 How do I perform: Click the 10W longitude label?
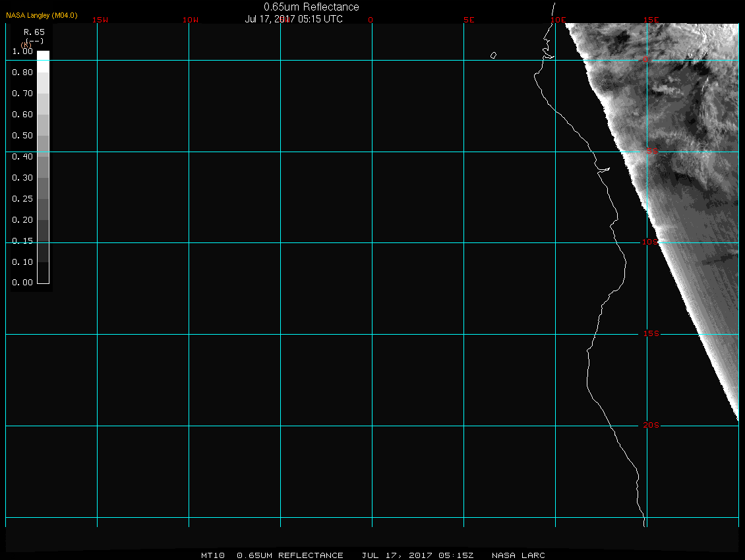(x=191, y=20)
